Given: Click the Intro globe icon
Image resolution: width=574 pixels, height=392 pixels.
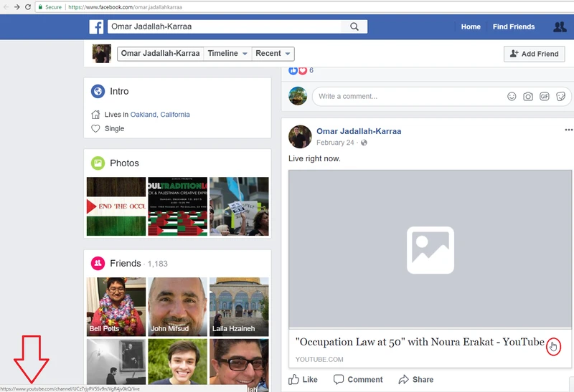Looking at the screenshot, I should point(98,91).
